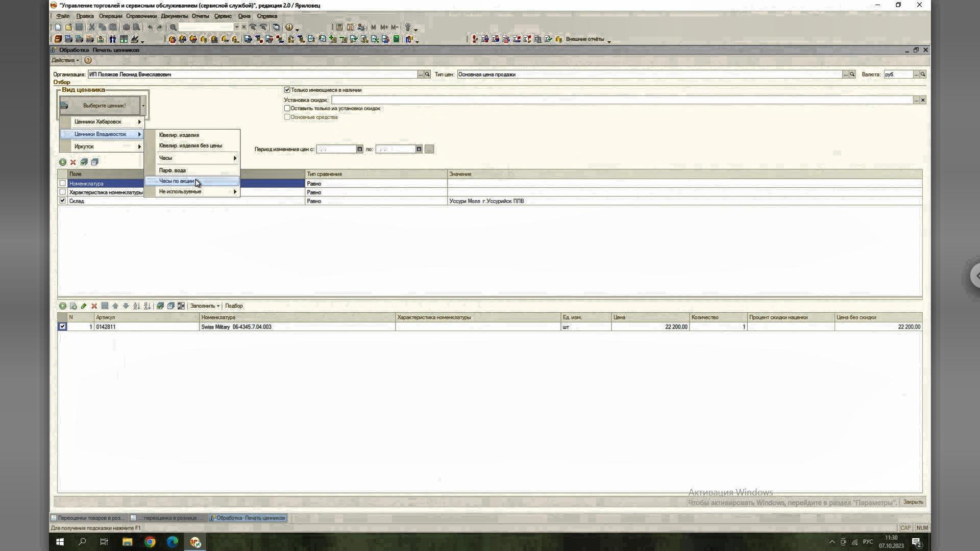Click the New document toolbar icon
This screenshot has width=980, height=551.
(58, 27)
